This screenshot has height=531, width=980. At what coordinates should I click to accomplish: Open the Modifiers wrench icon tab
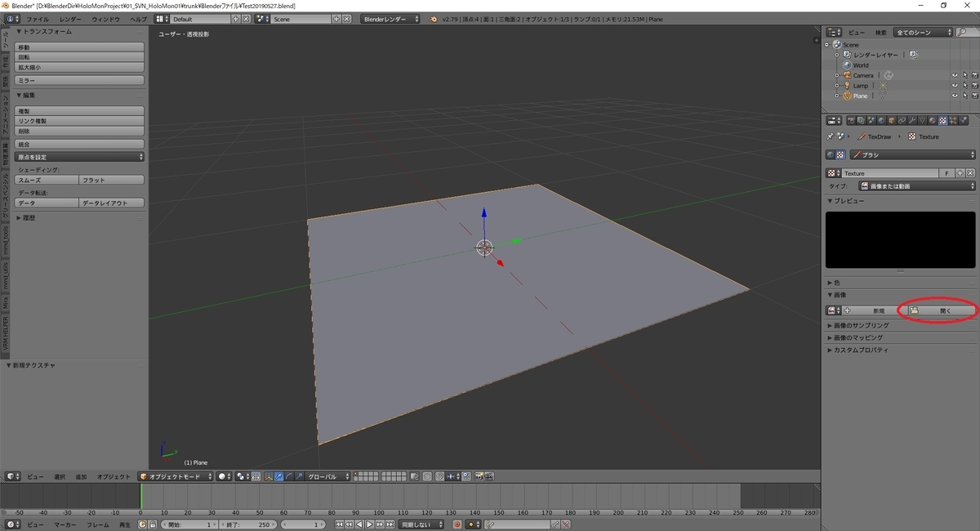click(912, 120)
